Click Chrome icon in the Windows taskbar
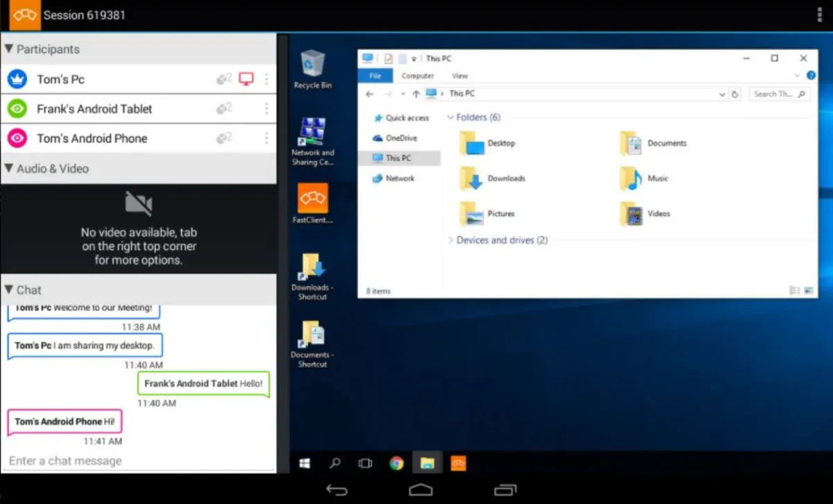This screenshot has width=833, height=504. pyautogui.click(x=396, y=463)
